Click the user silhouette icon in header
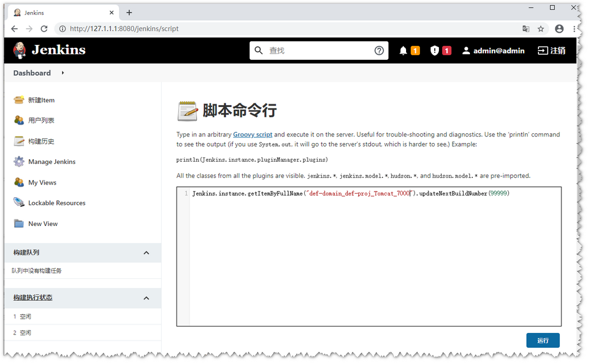The height and width of the screenshot is (364, 589). [x=466, y=51]
